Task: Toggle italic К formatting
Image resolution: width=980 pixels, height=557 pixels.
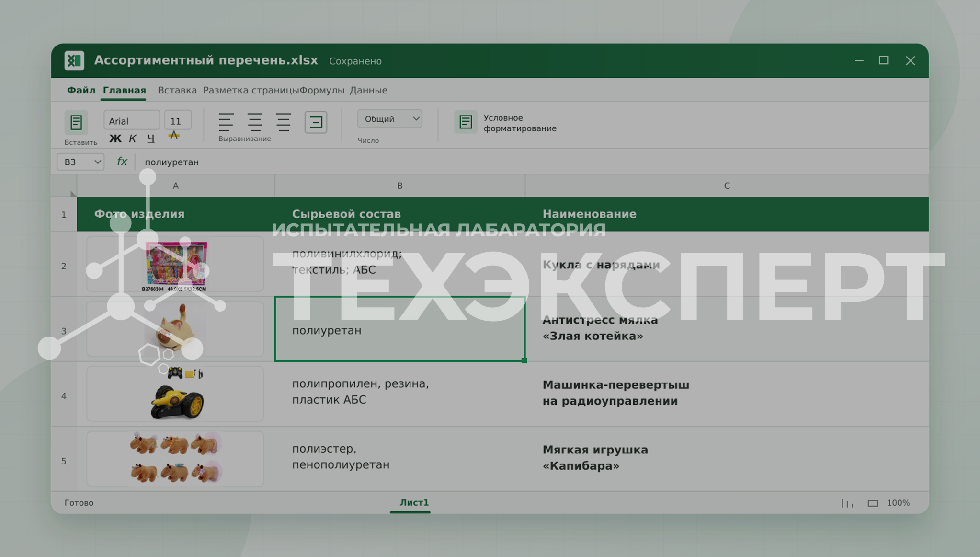Action: (x=133, y=139)
